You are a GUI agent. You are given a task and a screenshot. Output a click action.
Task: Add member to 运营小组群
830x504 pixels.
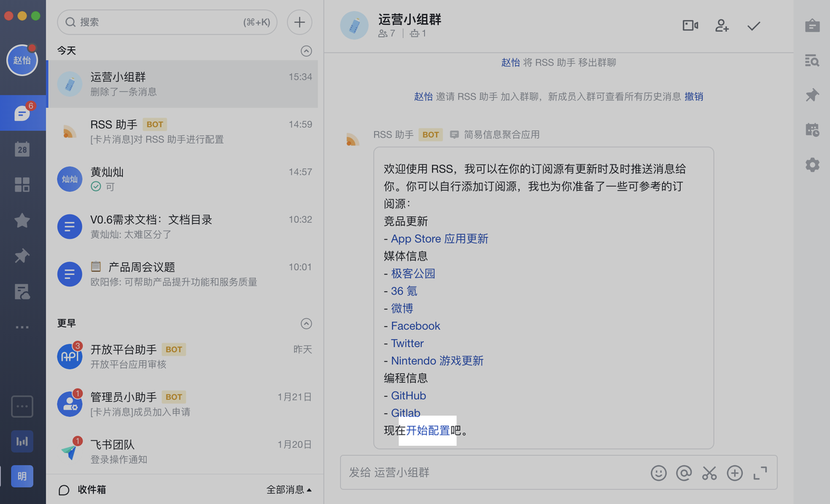click(x=722, y=26)
